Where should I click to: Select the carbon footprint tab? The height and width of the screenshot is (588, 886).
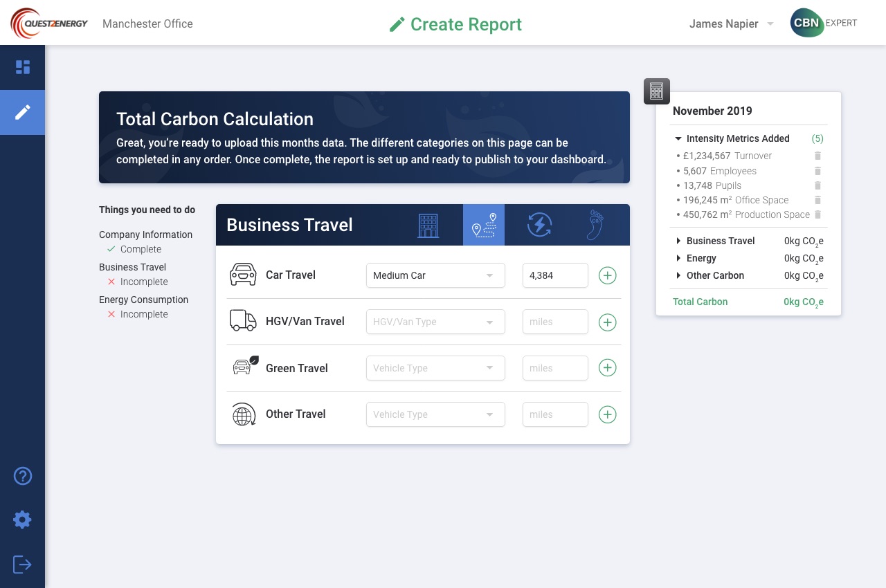(595, 226)
